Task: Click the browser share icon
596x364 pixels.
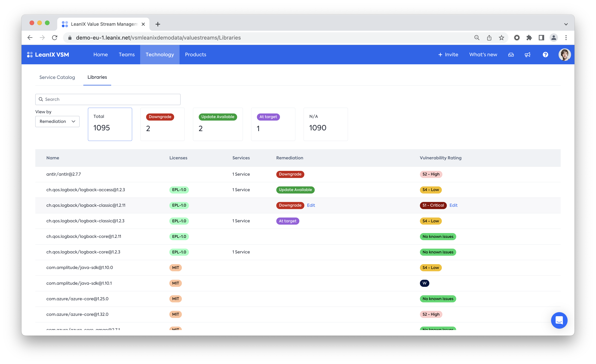Action: point(489,38)
